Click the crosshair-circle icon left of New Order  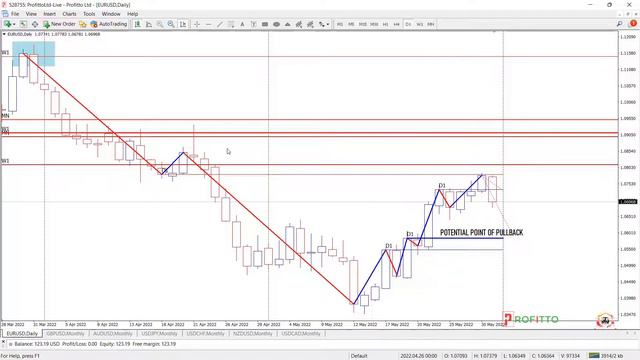tap(35, 24)
